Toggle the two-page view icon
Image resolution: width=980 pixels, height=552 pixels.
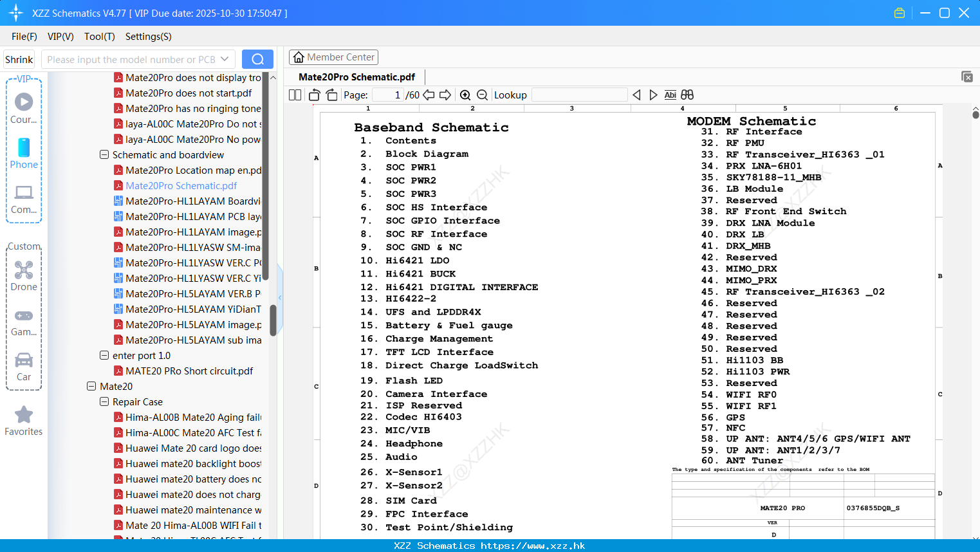tap(295, 95)
